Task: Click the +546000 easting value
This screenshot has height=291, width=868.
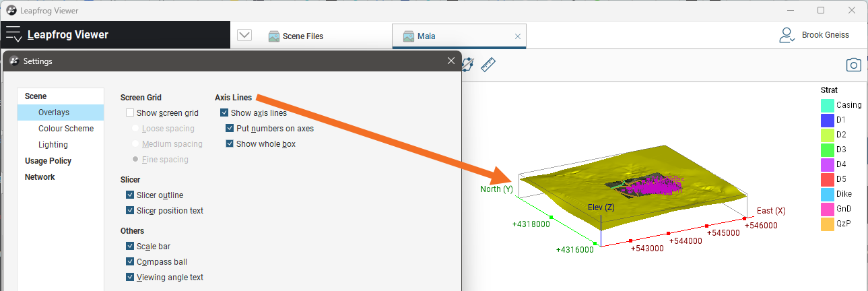Action: pyautogui.click(x=761, y=226)
